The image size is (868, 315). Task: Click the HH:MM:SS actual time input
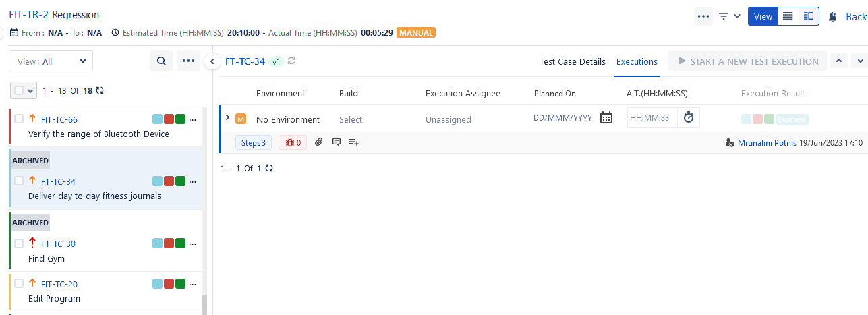pyautogui.click(x=652, y=118)
